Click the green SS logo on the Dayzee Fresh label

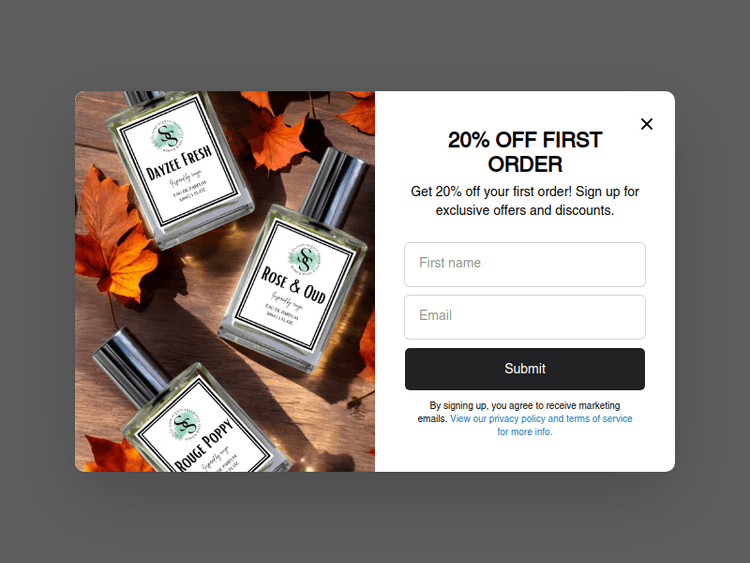[167, 134]
